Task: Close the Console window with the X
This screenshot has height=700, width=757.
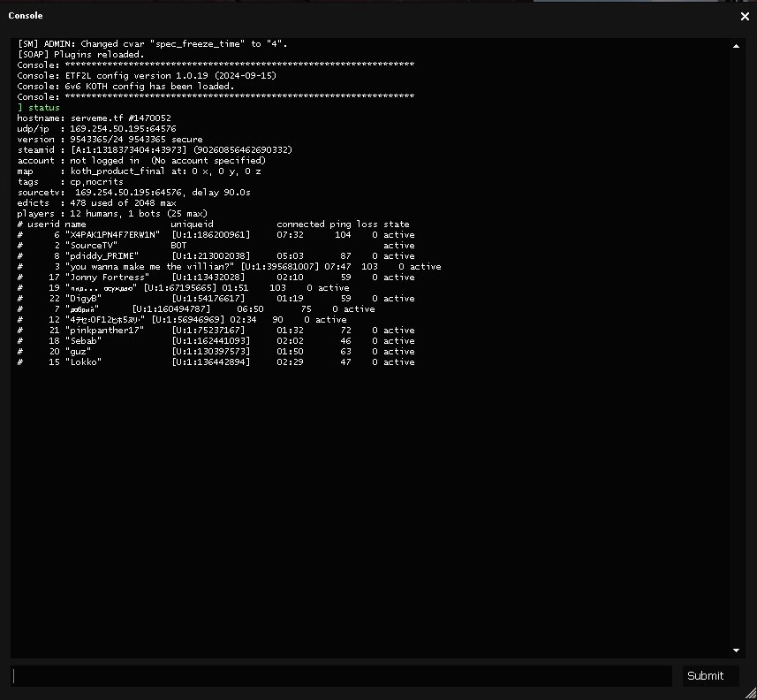Action: [x=744, y=16]
